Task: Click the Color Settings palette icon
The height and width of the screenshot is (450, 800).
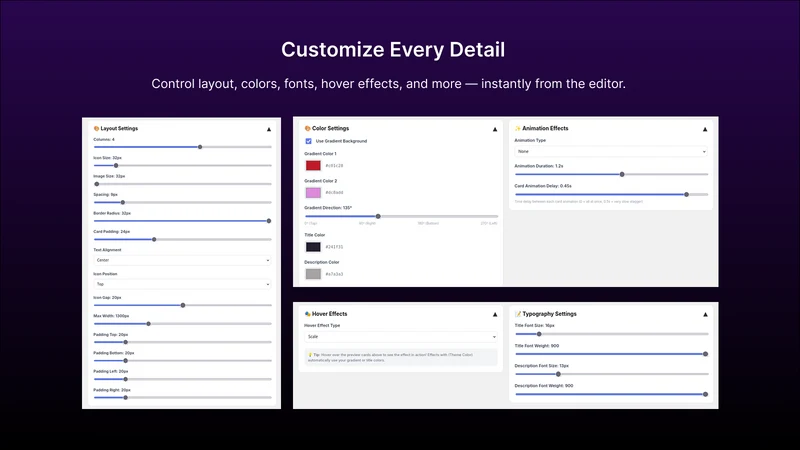Action: point(308,129)
